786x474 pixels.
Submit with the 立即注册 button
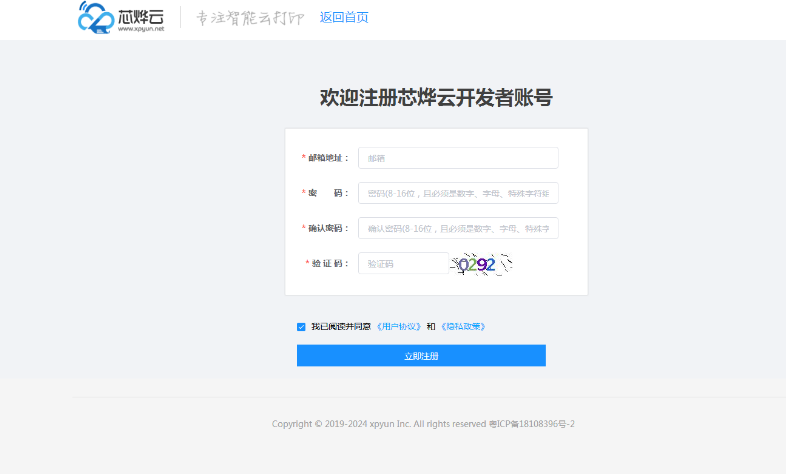tap(421, 356)
